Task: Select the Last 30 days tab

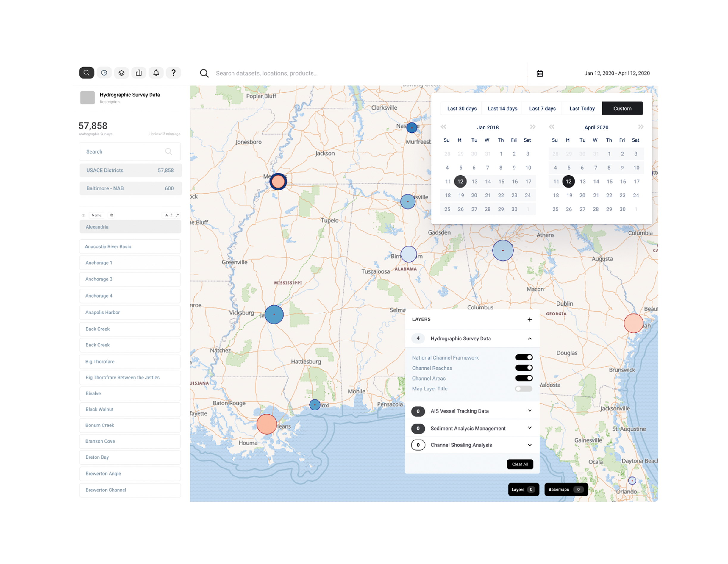Action: tap(462, 108)
